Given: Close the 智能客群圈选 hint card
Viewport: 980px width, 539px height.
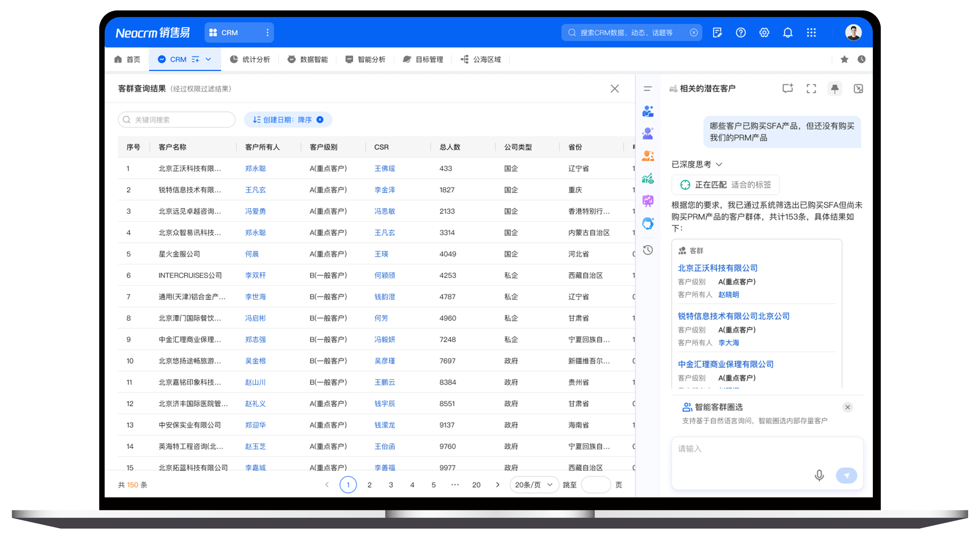Looking at the screenshot, I should (x=848, y=407).
